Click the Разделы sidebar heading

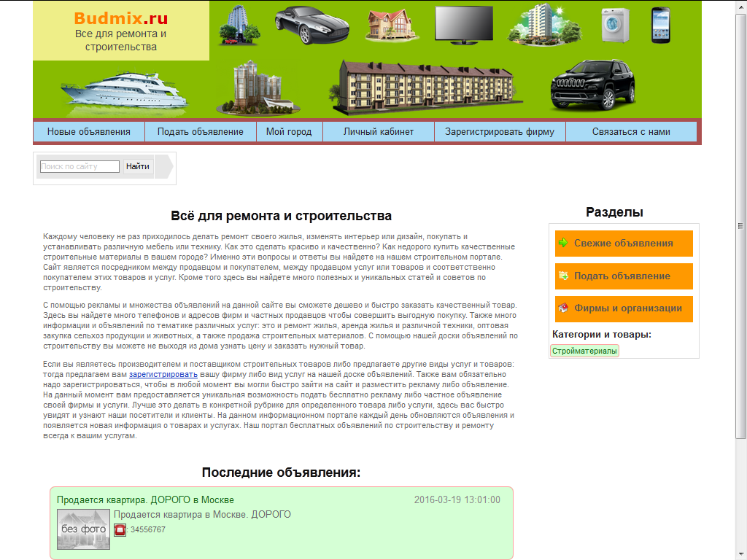pos(614,212)
